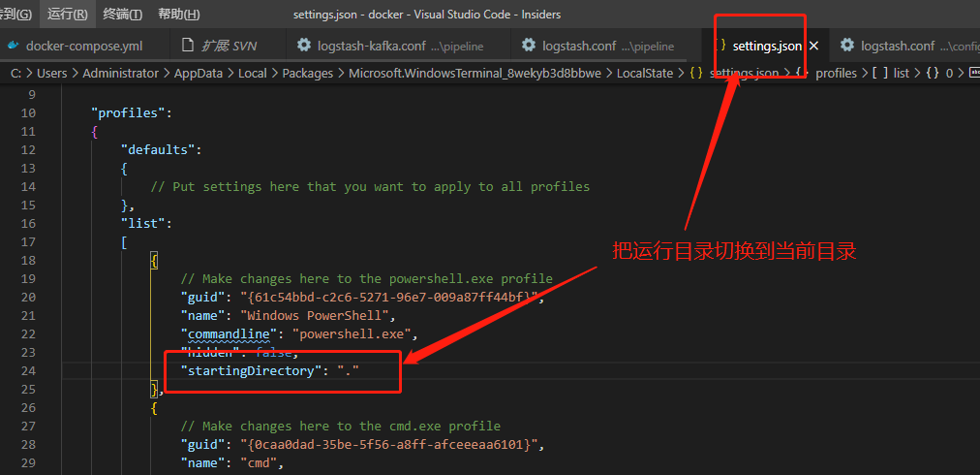The image size is (980, 475).
Task: Click settings.json in the breadcrumb path
Action: [x=744, y=74]
